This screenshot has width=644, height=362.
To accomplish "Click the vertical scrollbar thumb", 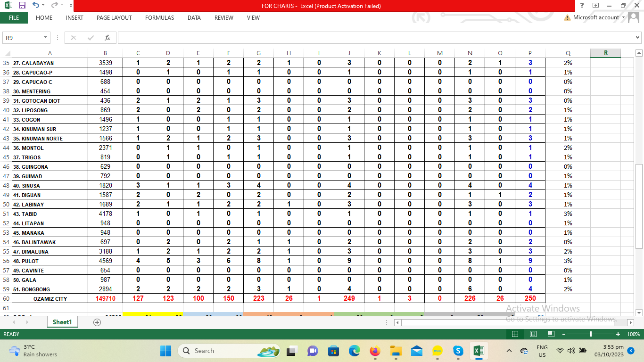I will coord(639,206).
